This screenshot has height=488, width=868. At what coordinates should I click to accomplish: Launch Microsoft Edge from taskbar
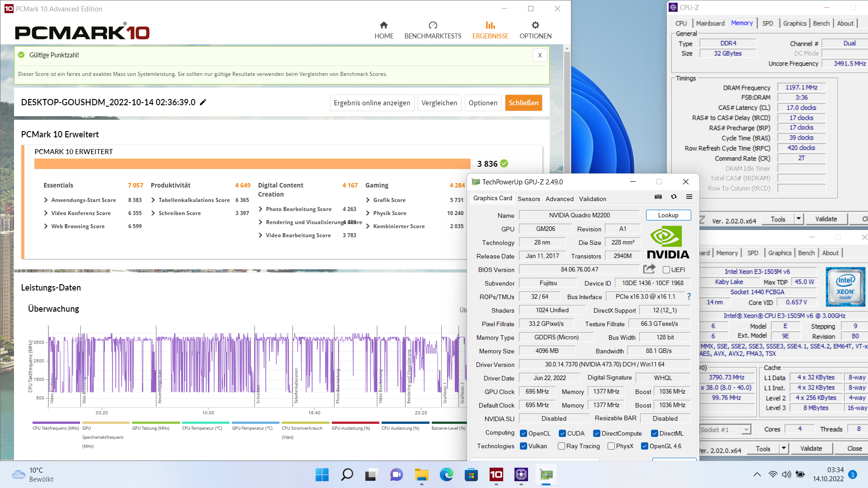coord(446,474)
